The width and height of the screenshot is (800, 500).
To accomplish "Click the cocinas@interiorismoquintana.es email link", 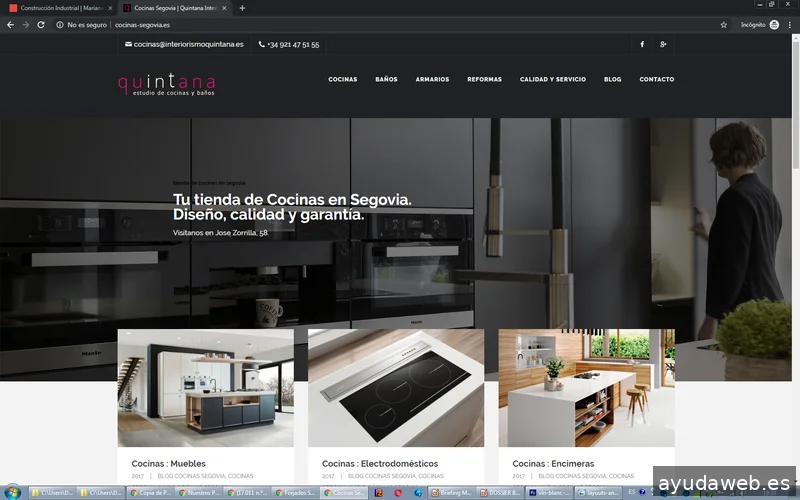I will click(x=185, y=44).
